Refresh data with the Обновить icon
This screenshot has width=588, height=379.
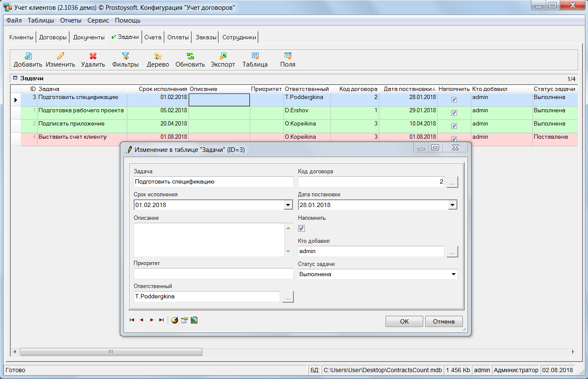[190, 56]
